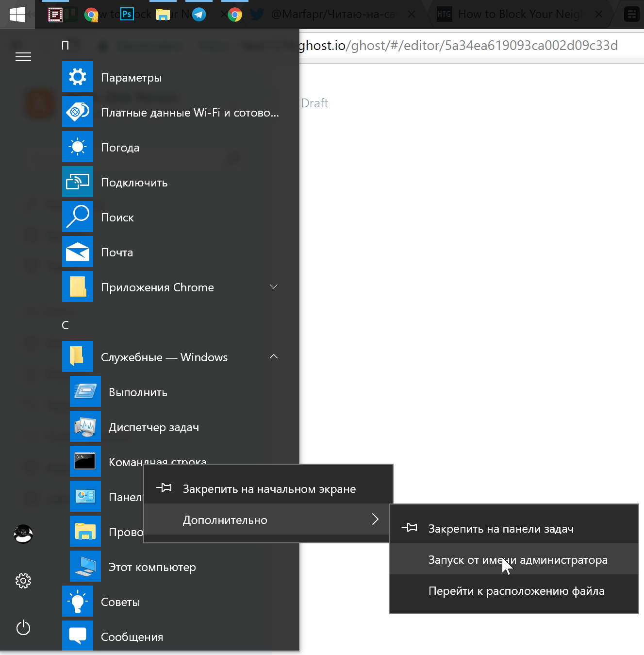Screen dimensions: 644x655
Task: Launch Почта from the Start menu
Action: click(x=116, y=252)
